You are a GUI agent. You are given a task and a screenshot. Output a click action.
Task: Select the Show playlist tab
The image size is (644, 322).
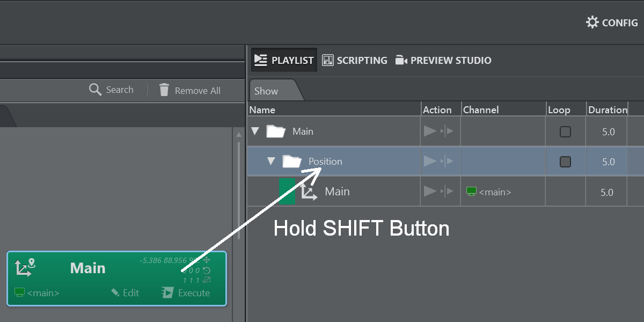coord(267,91)
